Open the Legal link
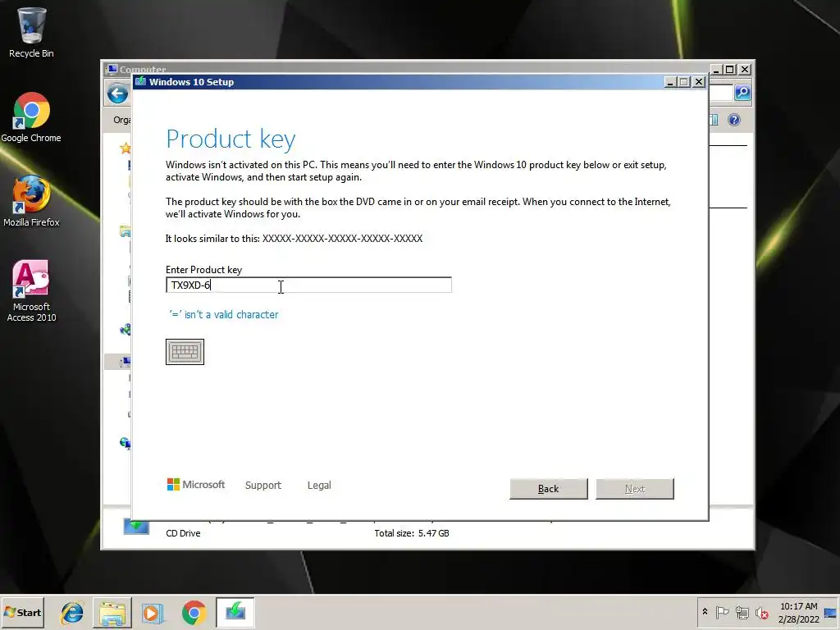 (x=319, y=486)
